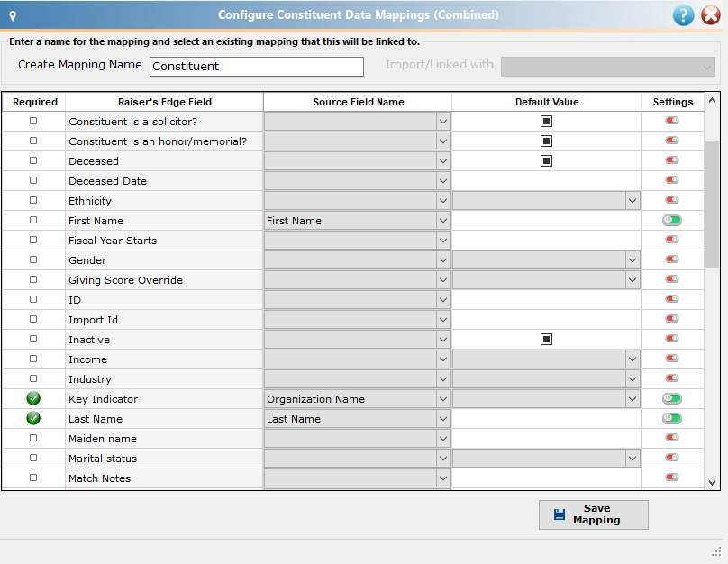Click the pin icon in title bar
This screenshot has width=728, height=564.
tap(13, 16)
